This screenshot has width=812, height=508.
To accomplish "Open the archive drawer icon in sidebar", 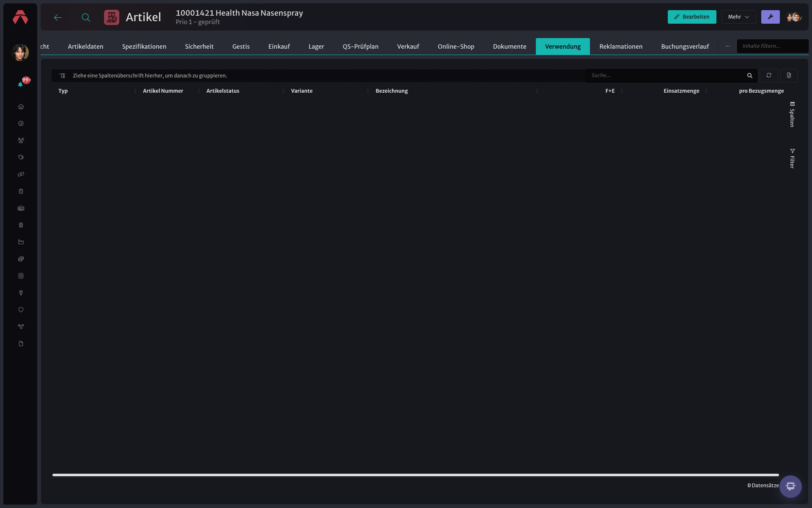I will tap(21, 276).
